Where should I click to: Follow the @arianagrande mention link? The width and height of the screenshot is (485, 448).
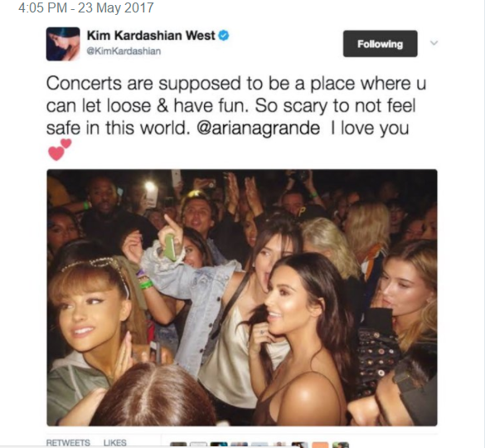coord(258,128)
